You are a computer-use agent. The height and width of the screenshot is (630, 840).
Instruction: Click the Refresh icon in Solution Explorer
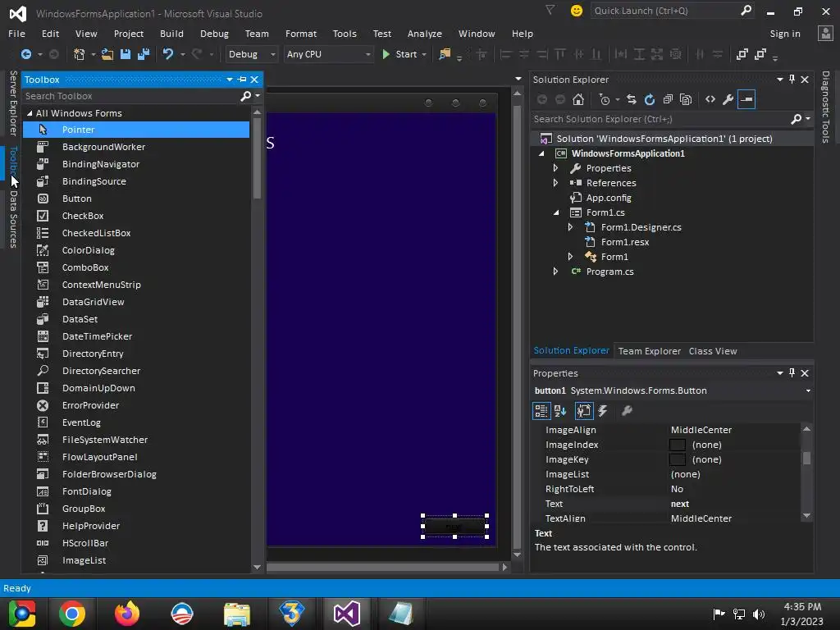click(650, 99)
